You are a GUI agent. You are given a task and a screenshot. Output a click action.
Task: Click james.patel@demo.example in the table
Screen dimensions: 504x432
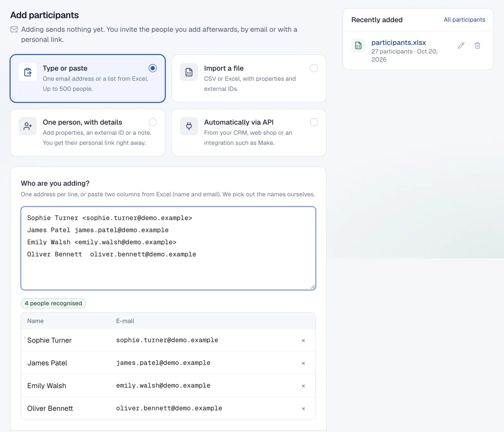pos(163,363)
